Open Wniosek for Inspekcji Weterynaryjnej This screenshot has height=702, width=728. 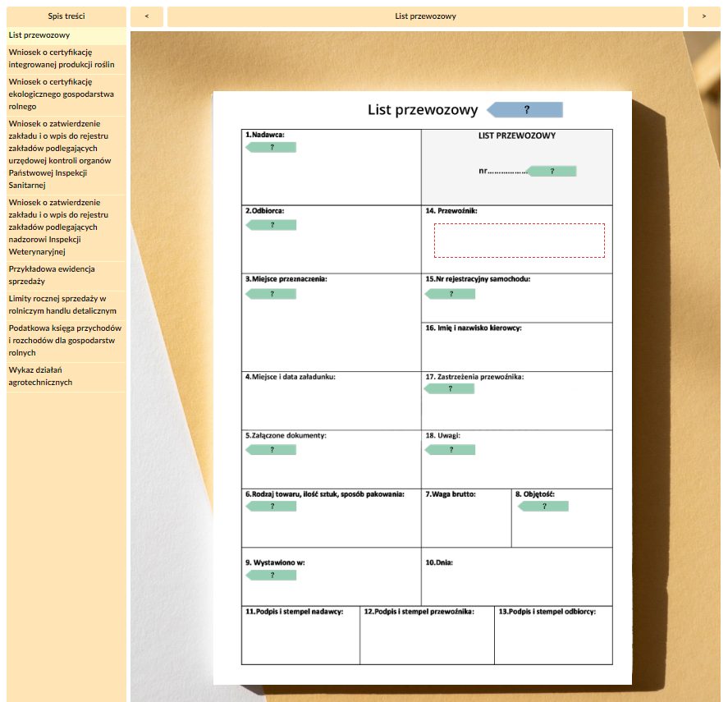point(66,227)
